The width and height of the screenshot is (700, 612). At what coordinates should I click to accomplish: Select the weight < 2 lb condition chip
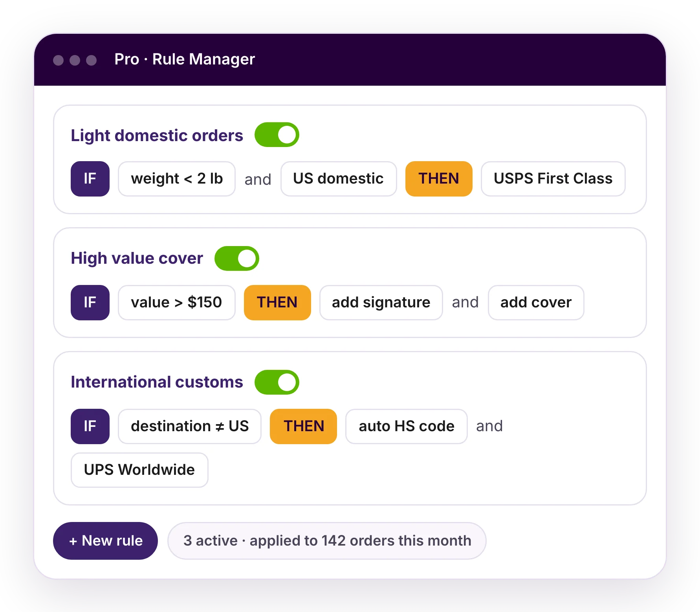(177, 179)
